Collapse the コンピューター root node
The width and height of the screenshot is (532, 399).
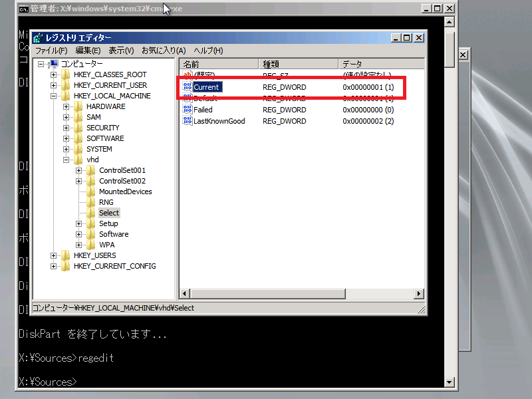coord(41,64)
